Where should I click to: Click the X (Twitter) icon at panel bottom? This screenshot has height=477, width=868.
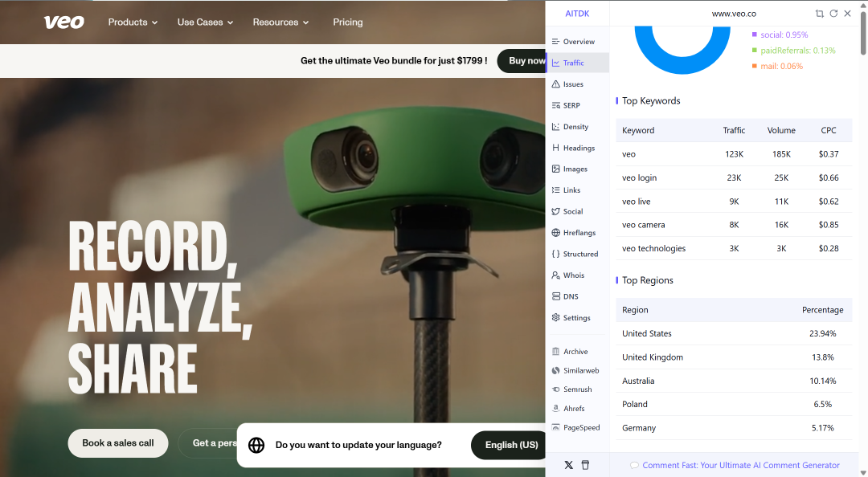click(x=568, y=465)
